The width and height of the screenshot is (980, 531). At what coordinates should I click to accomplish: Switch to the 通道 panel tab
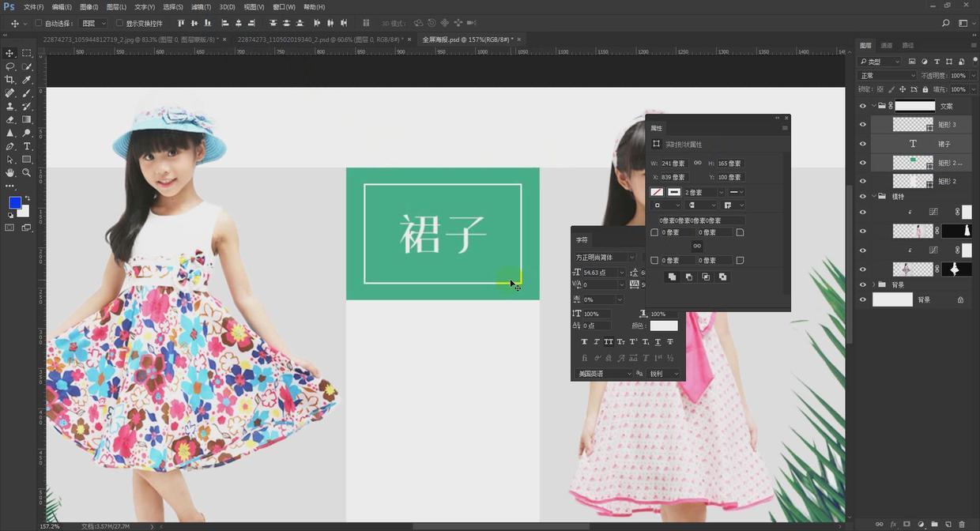coord(887,46)
